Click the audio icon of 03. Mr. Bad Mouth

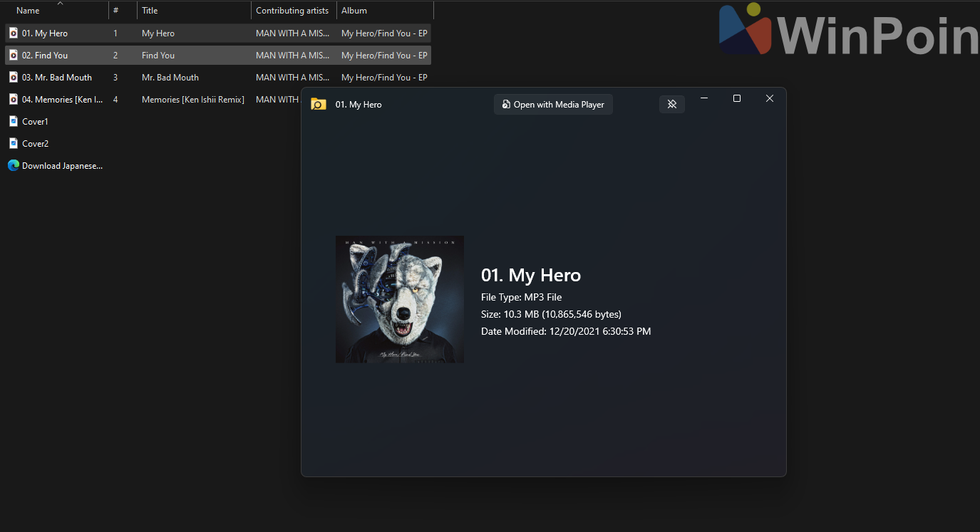(x=14, y=78)
